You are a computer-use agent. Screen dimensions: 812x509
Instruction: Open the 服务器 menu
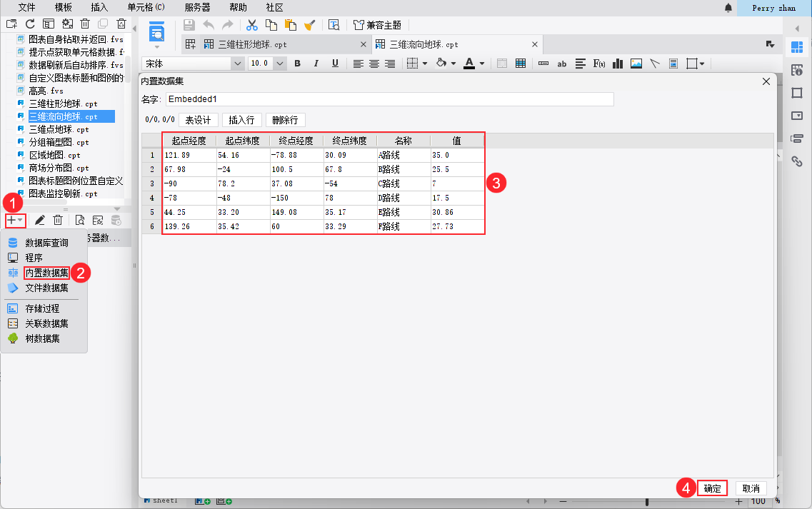pyautogui.click(x=197, y=7)
